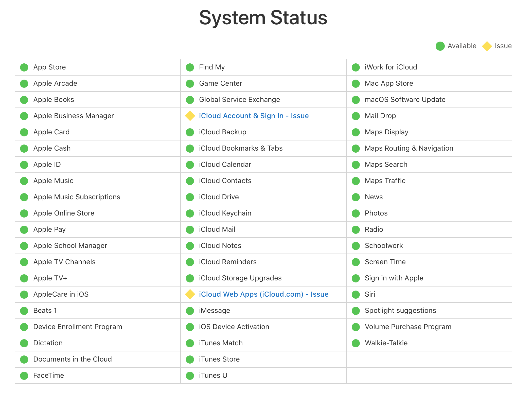
Task: Click the Device Enrollment Program entry
Action: 78,327
